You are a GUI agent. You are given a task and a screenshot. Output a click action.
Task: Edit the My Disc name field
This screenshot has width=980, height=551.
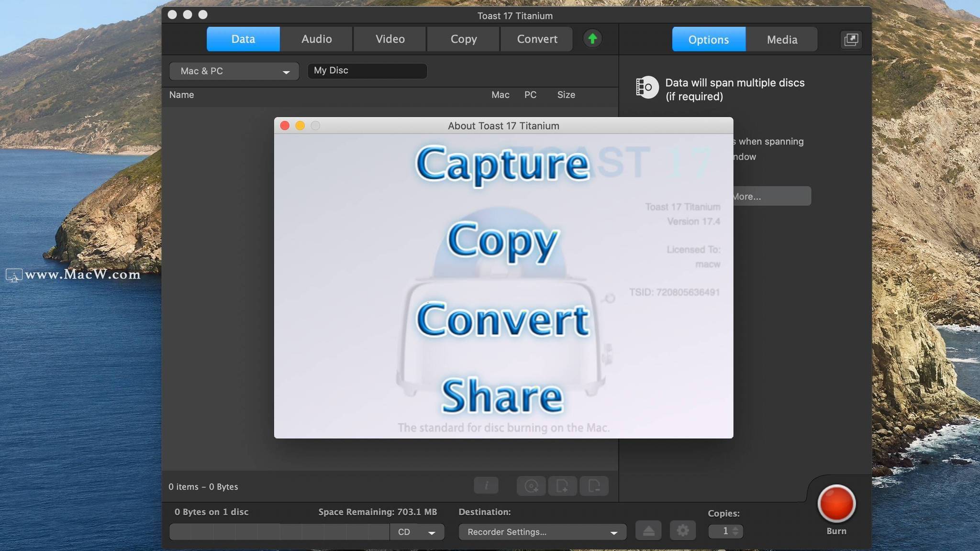click(367, 71)
